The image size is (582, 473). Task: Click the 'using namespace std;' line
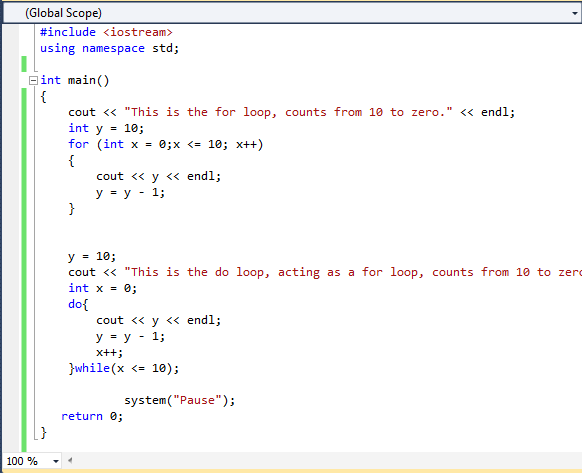[109, 48]
